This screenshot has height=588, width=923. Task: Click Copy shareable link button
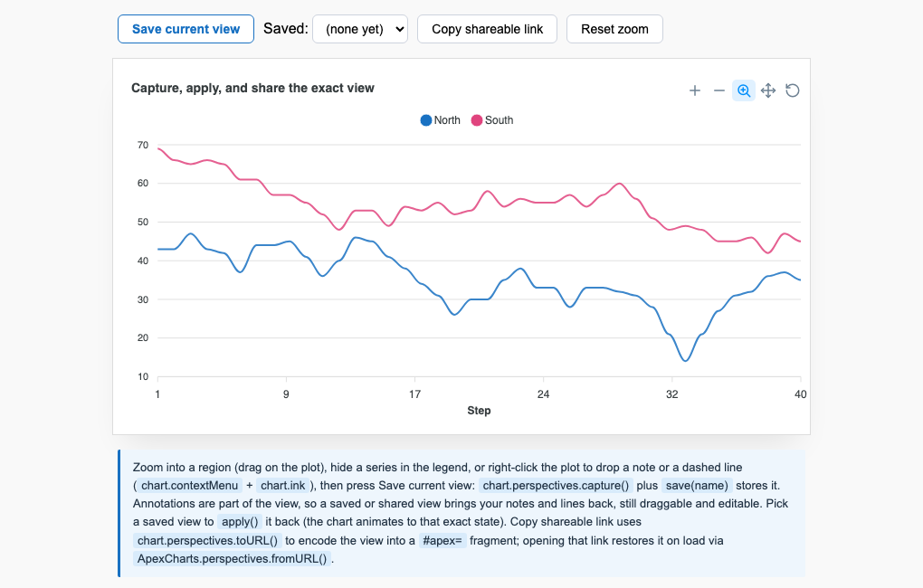point(488,29)
